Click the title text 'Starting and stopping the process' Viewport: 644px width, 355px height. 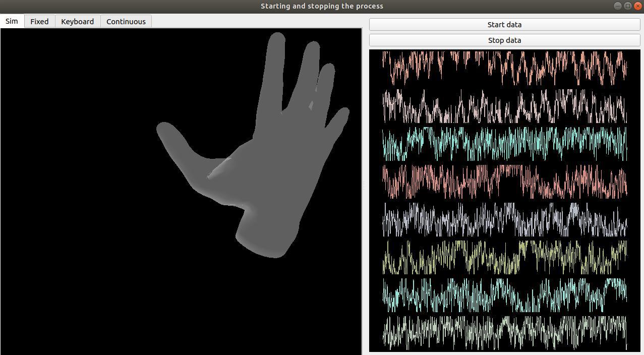click(x=322, y=6)
